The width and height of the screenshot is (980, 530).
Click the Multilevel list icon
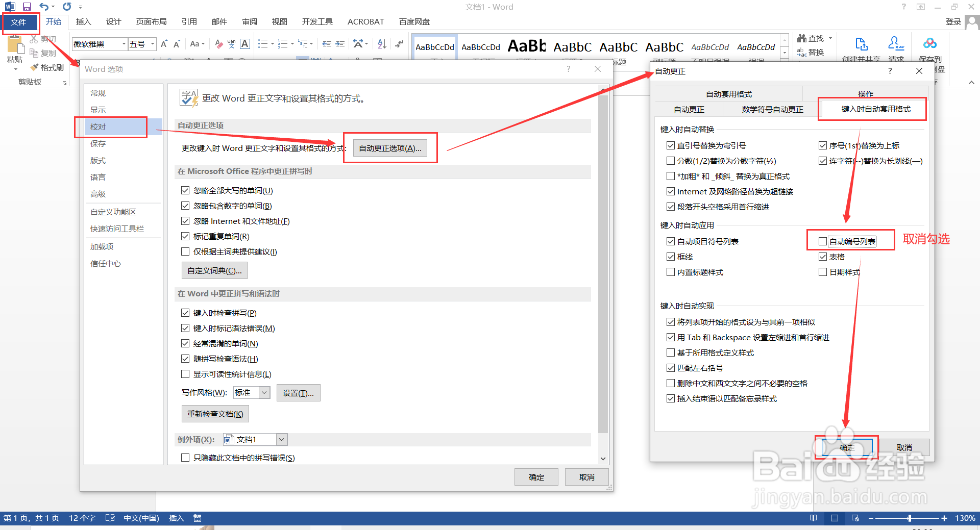(303, 44)
